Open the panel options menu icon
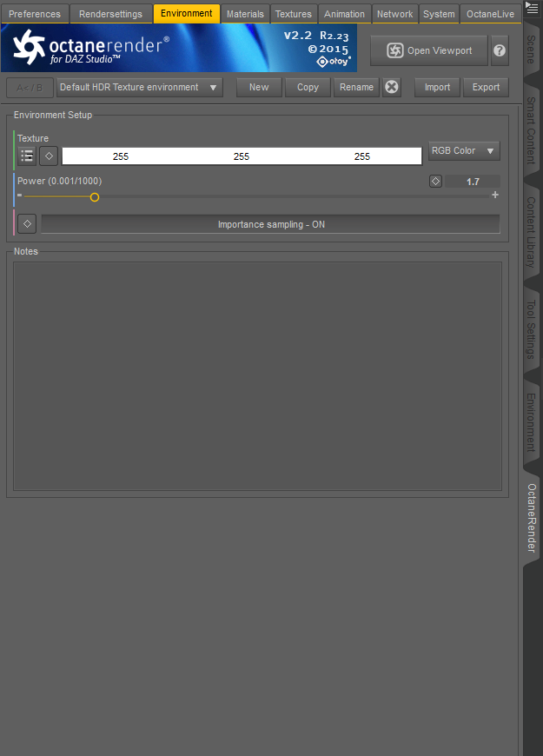This screenshot has height=756, width=543. (x=532, y=8)
